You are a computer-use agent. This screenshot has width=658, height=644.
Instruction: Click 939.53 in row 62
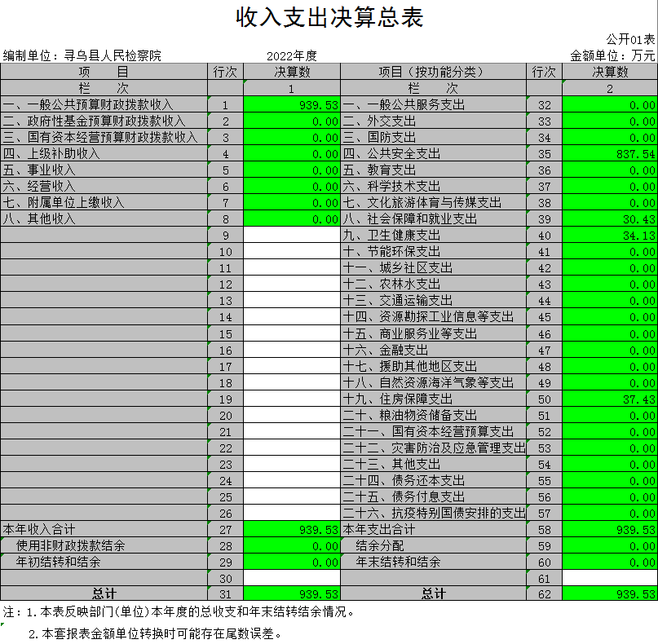coord(610,593)
